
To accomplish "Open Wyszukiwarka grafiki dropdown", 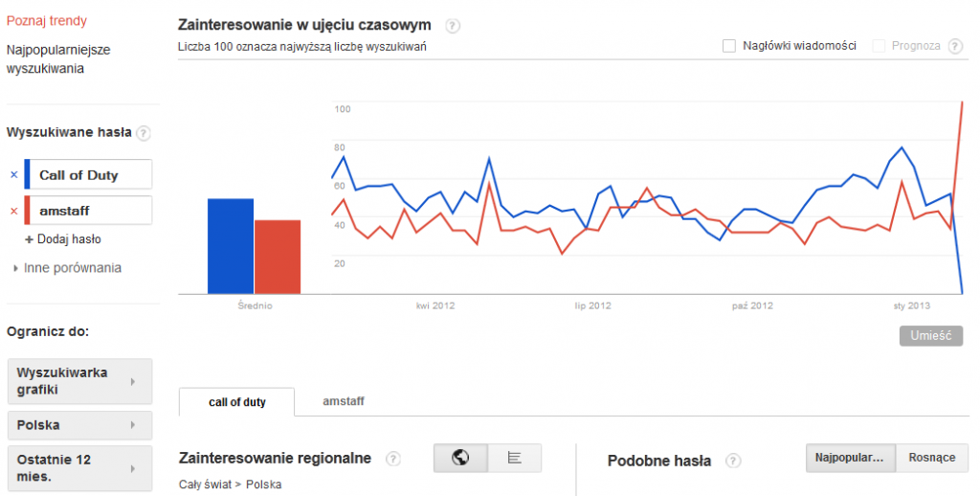I will tap(79, 381).
